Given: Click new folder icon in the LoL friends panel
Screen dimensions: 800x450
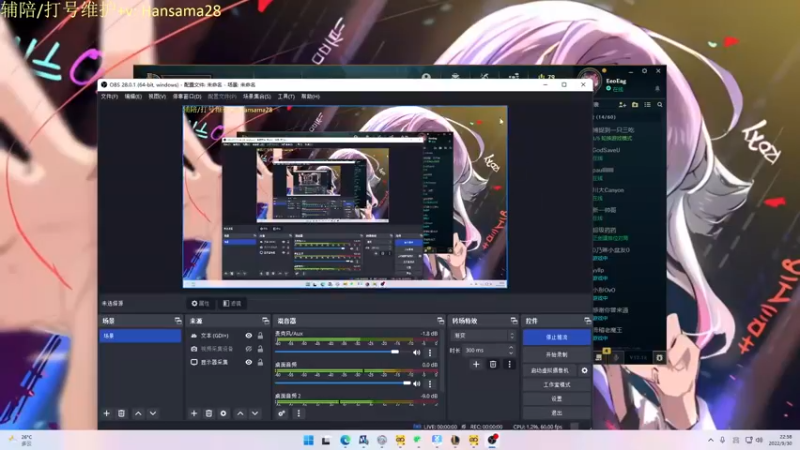Looking at the screenshot, I should click(635, 105).
